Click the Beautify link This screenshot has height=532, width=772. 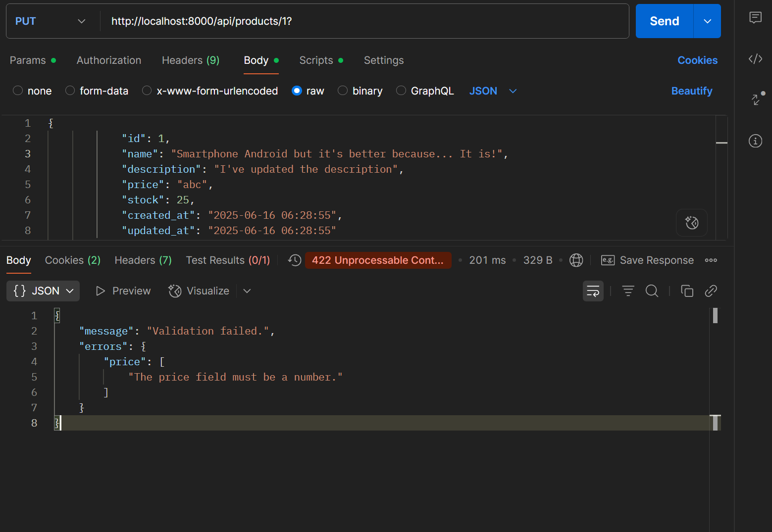(x=691, y=91)
